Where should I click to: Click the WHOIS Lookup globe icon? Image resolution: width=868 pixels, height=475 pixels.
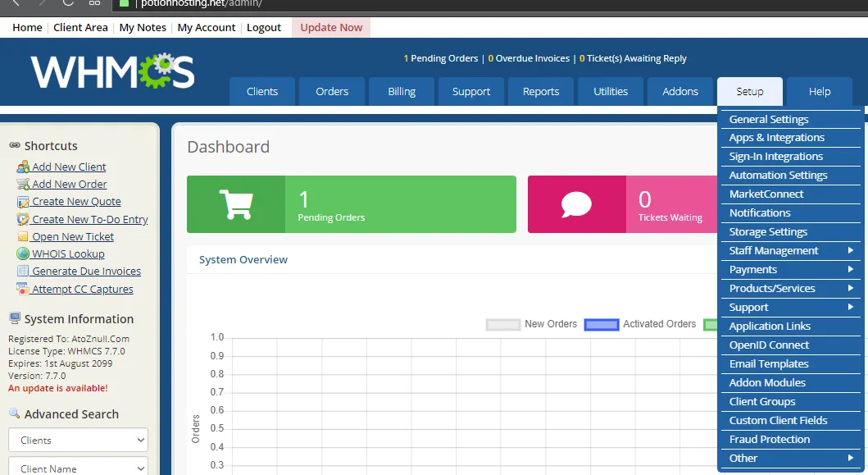click(x=23, y=254)
